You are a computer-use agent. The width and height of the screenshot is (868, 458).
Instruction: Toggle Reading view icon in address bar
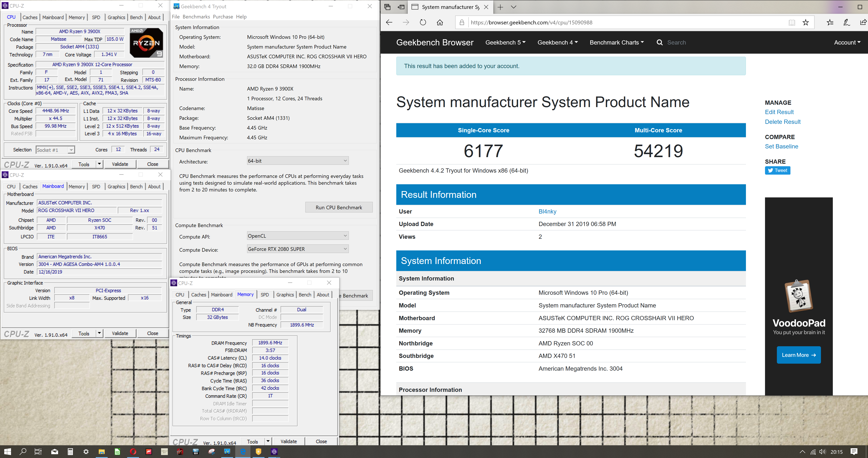click(x=791, y=22)
